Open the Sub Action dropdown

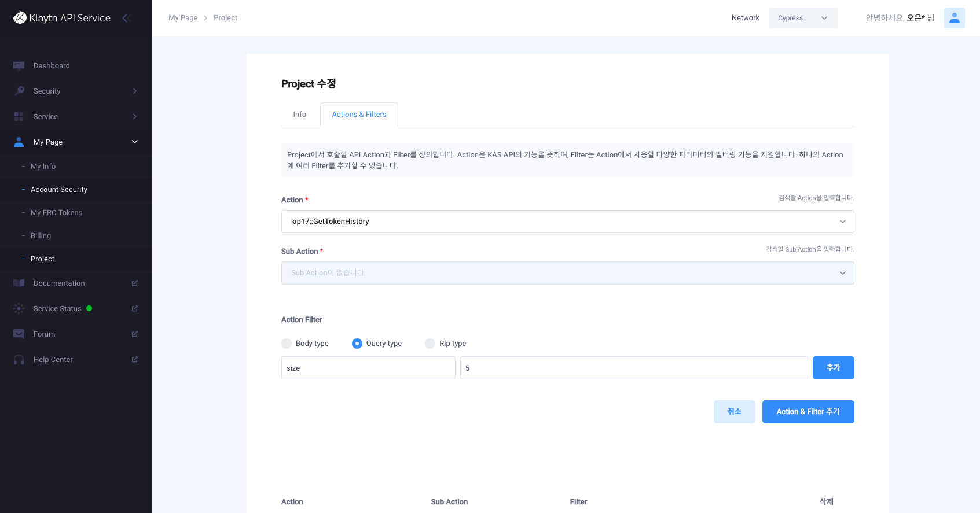point(568,273)
